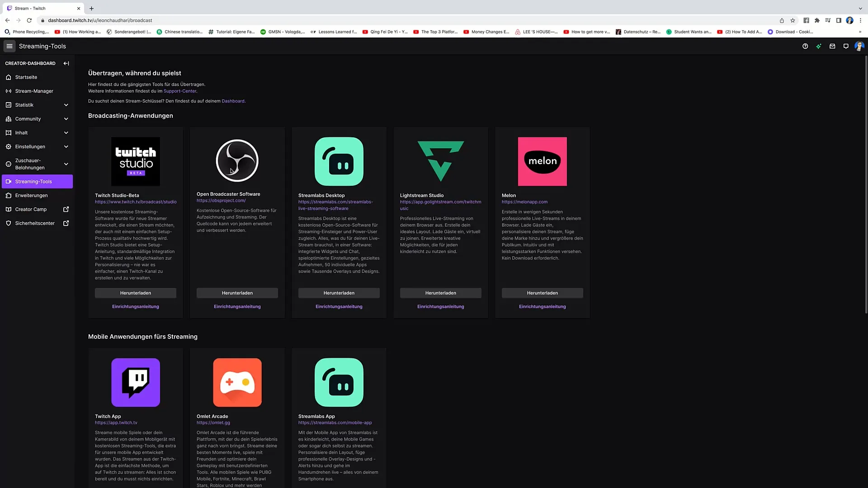This screenshot has height=488, width=868.
Task: Click the green sparkle icon in header
Action: 819,46
